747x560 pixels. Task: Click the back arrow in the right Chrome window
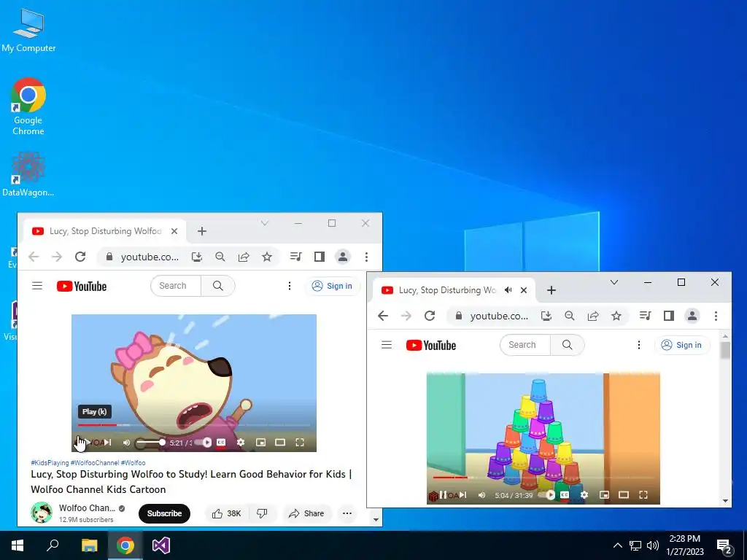(383, 316)
